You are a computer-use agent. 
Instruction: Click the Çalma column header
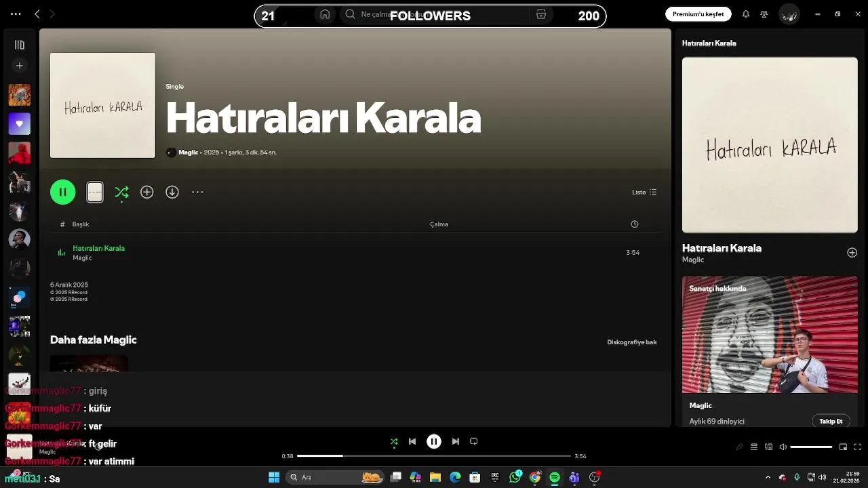pyautogui.click(x=439, y=224)
